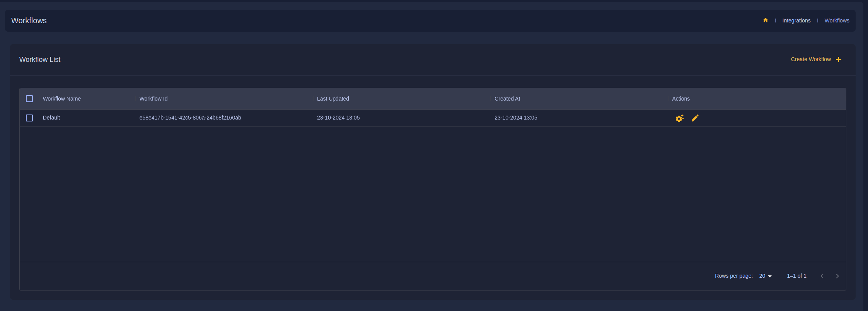868x311 pixels.
Task: Open Integrations breadcrumb link
Action: (796, 21)
